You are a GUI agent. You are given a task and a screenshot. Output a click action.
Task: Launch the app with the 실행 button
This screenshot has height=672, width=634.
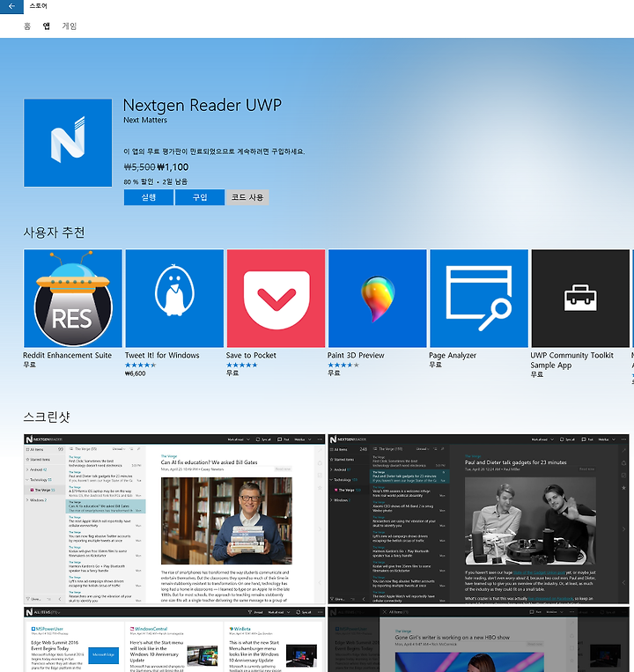click(x=149, y=197)
